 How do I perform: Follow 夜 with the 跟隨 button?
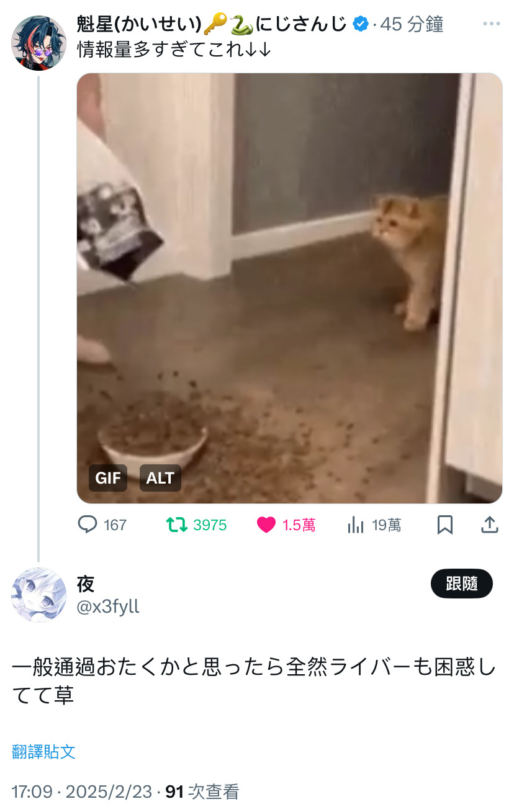[x=461, y=584]
